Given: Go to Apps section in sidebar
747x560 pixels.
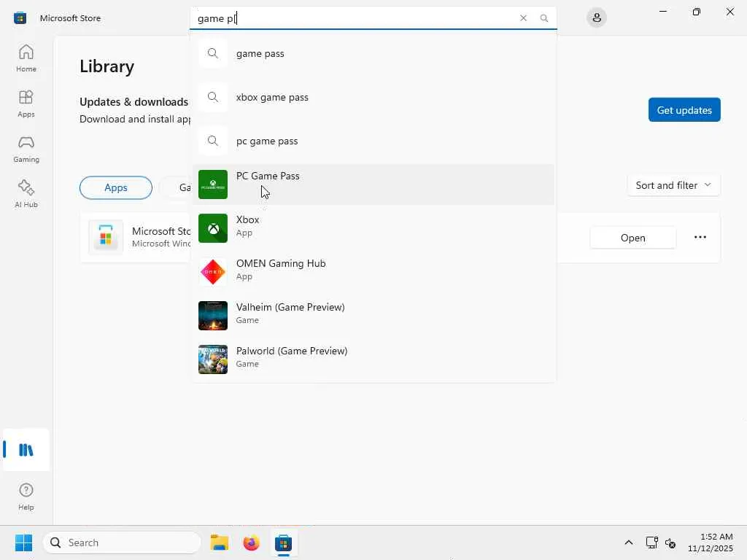Looking at the screenshot, I should [26, 104].
